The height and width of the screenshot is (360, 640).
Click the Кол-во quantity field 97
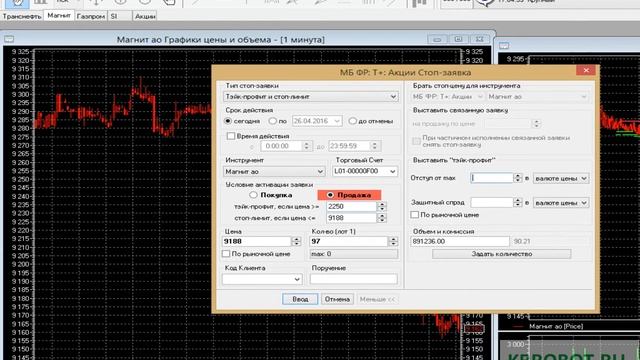coord(349,241)
